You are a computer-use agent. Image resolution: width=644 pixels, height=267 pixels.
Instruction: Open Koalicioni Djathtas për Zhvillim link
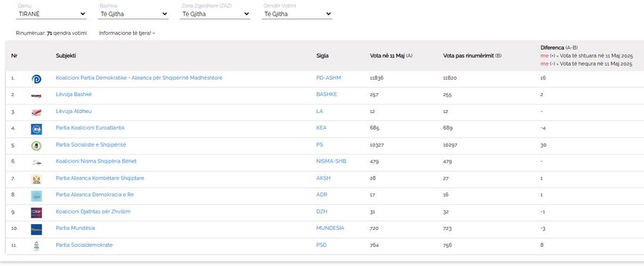[93, 212]
